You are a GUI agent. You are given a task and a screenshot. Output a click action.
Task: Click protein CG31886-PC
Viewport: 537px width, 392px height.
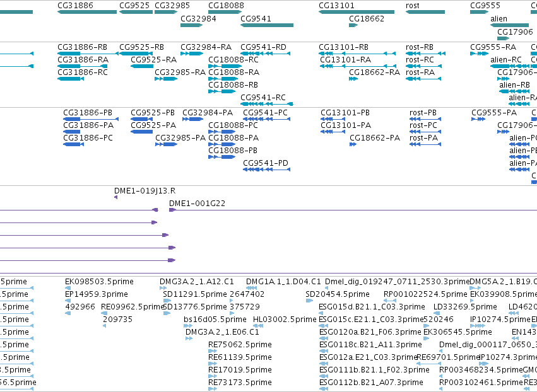(x=88, y=138)
